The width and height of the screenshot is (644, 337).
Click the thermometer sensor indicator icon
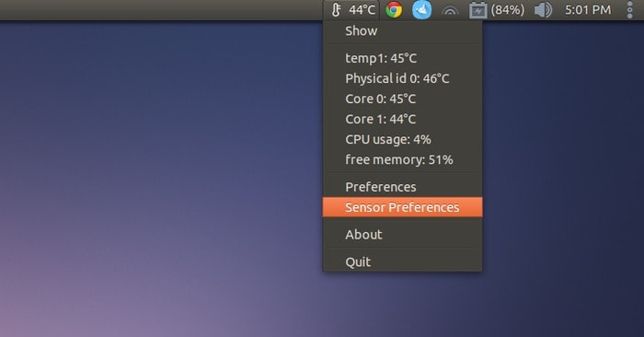[x=336, y=10]
